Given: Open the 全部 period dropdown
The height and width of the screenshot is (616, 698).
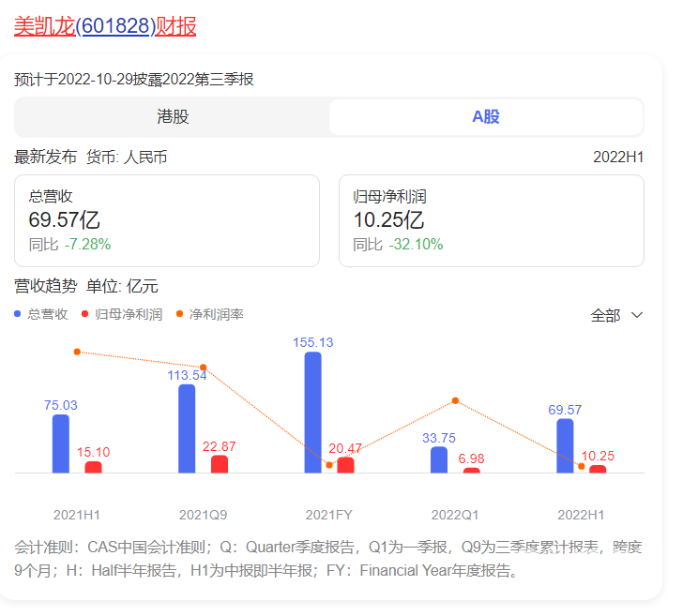Looking at the screenshot, I should [616, 315].
